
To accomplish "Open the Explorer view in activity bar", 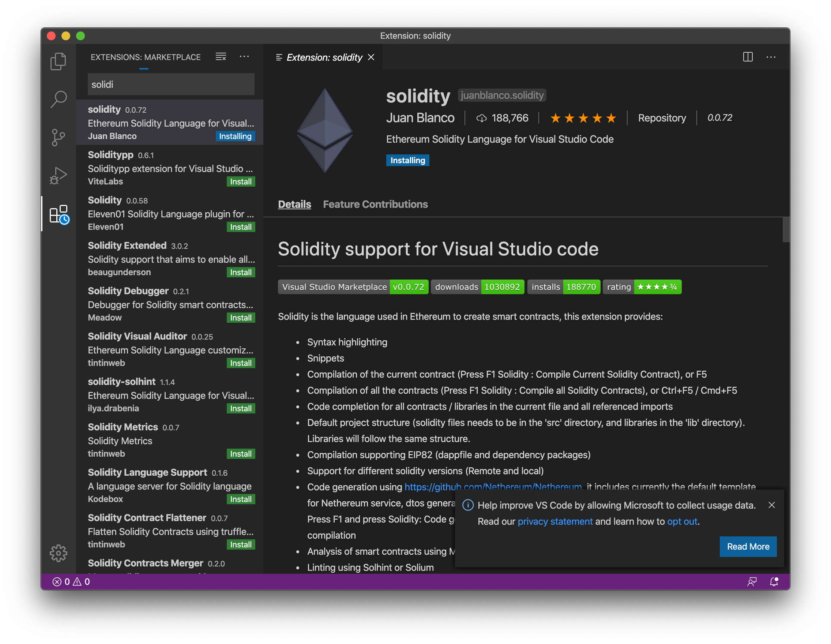I will point(58,61).
